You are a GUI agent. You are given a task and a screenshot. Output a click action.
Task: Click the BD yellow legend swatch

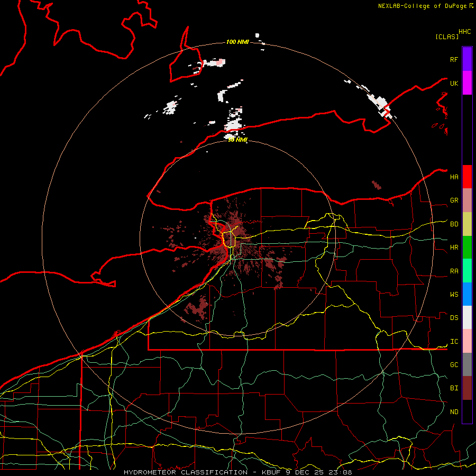(467, 224)
